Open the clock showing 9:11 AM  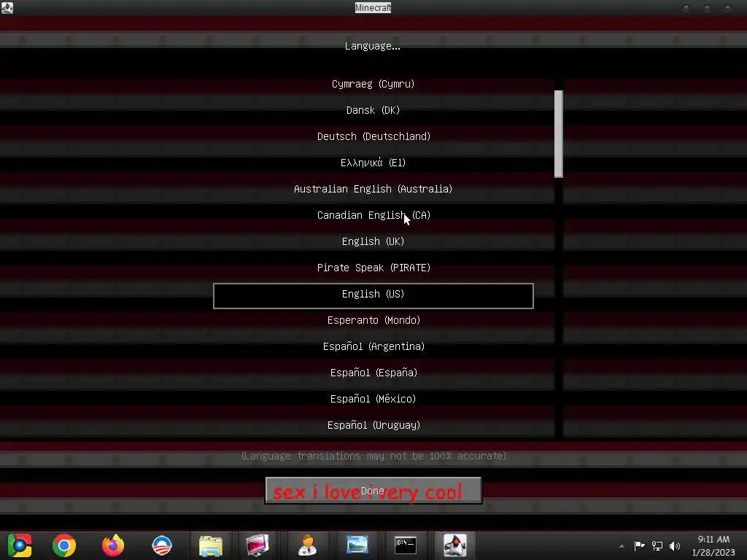713,545
